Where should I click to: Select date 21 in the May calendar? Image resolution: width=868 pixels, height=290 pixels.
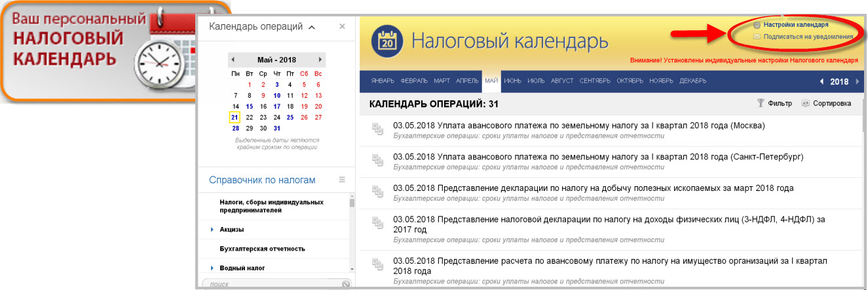235,117
